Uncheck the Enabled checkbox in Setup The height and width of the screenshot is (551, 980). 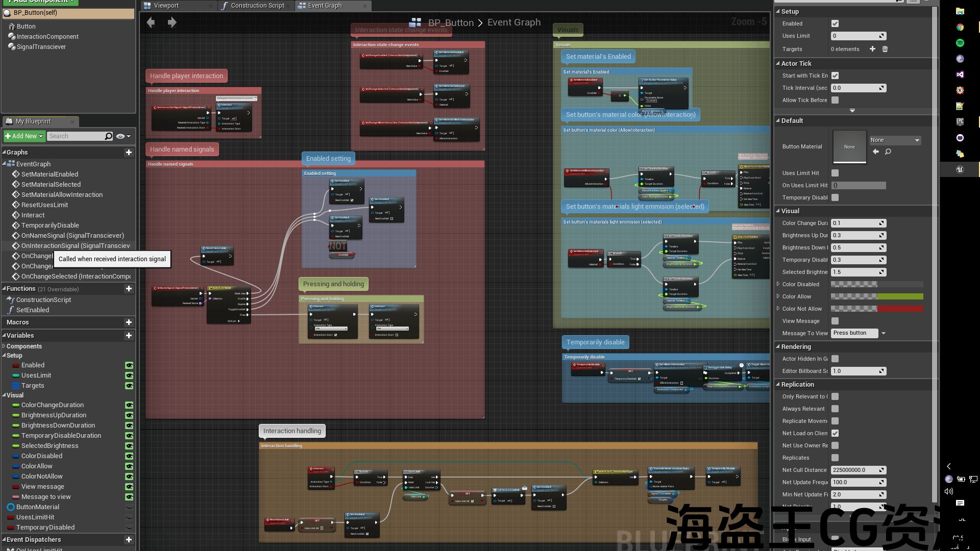835,23
